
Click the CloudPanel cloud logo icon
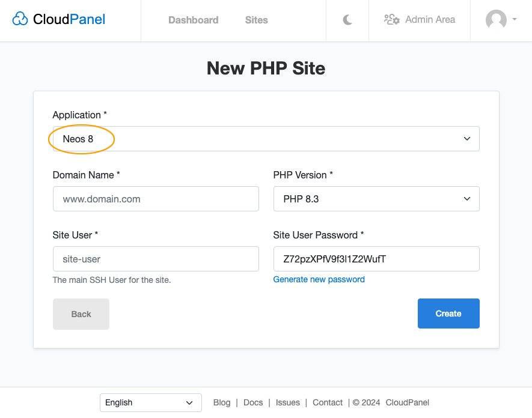click(x=20, y=19)
